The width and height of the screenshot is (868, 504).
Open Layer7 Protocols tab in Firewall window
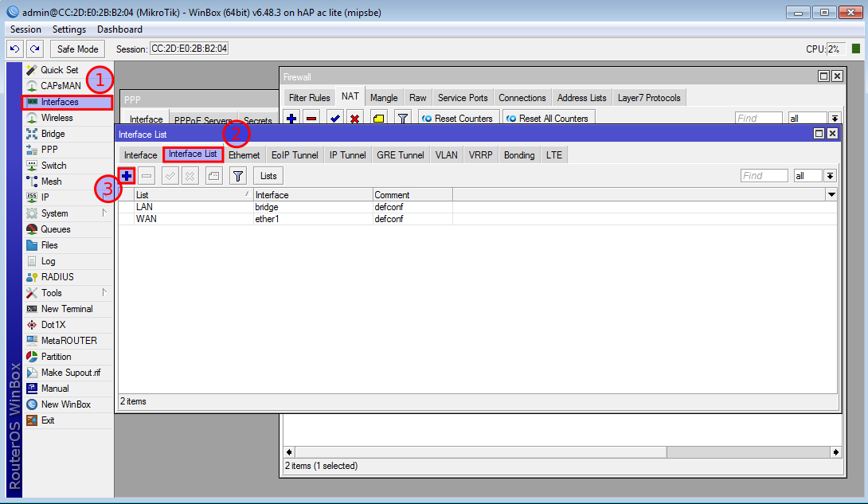(x=649, y=98)
